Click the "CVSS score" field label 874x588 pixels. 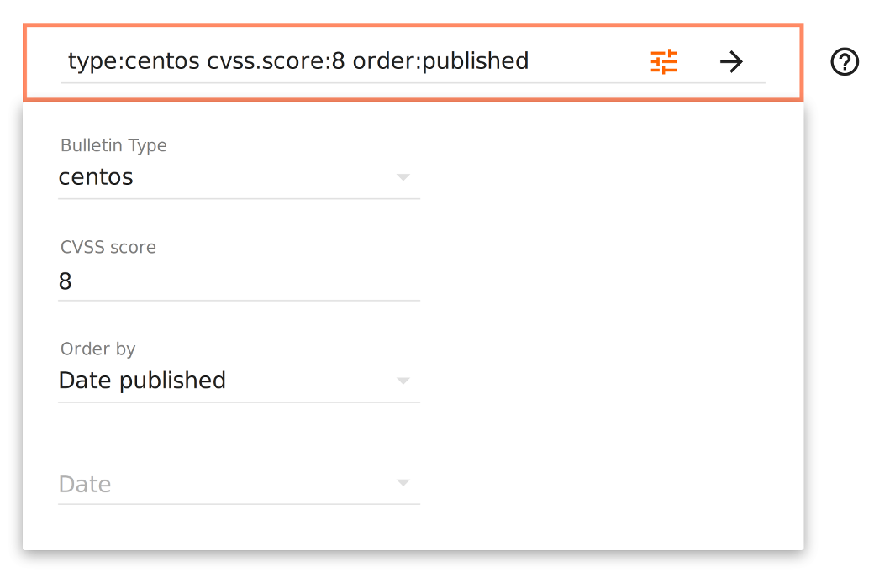coord(108,247)
